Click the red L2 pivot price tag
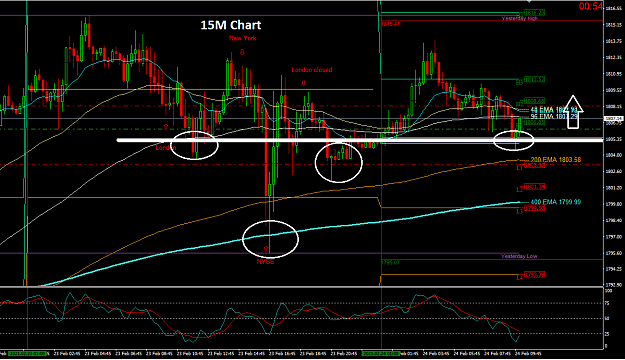Image resolution: width=625 pixels, height=360 pixels. (x=534, y=187)
